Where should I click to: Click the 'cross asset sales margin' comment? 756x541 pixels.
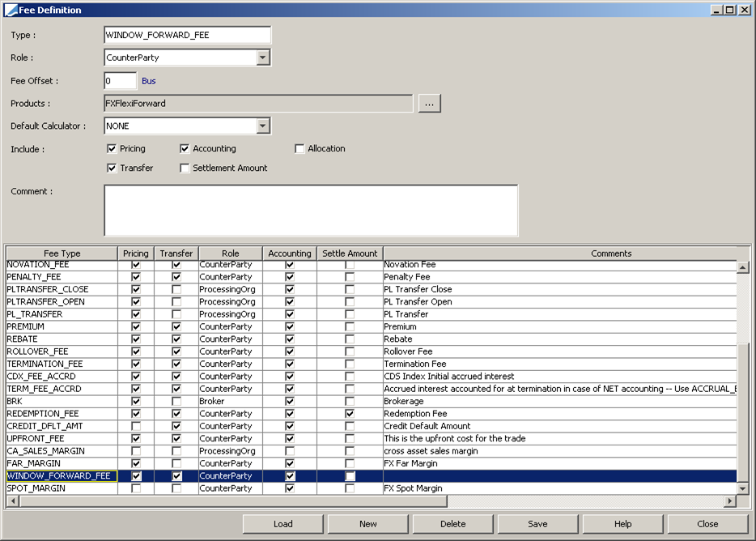click(431, 451)
